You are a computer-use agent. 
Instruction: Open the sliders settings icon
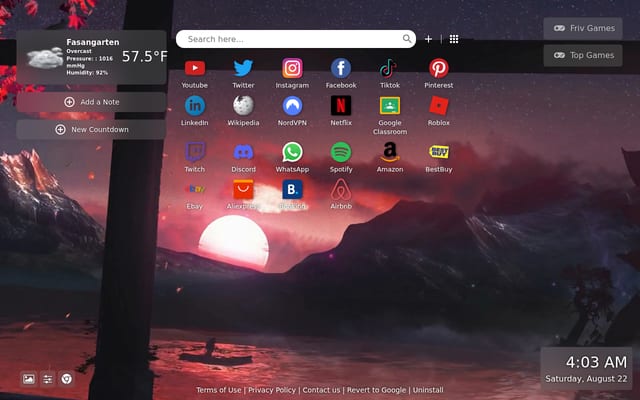pos(48,379)
